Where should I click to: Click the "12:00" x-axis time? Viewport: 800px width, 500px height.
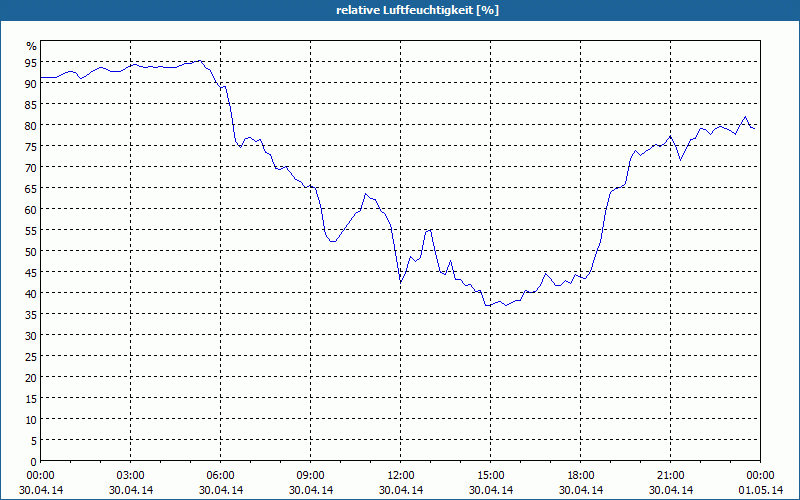click(401, 476)
